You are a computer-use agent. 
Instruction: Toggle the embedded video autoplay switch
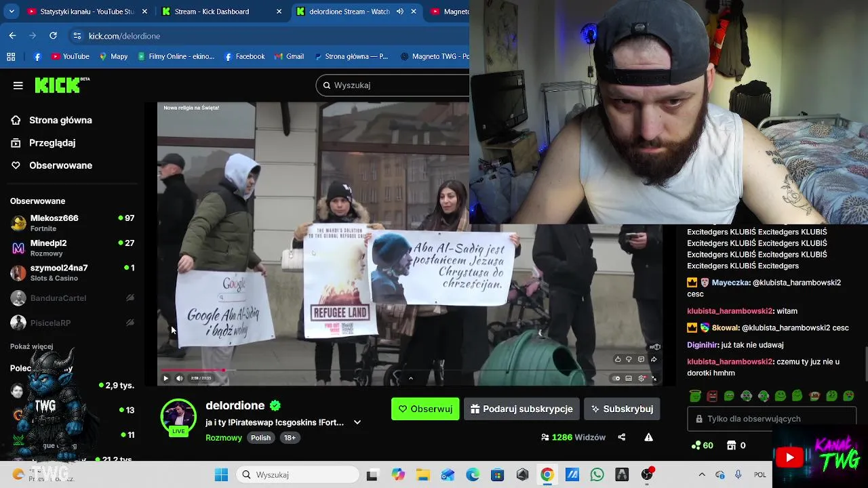point(616,378)
